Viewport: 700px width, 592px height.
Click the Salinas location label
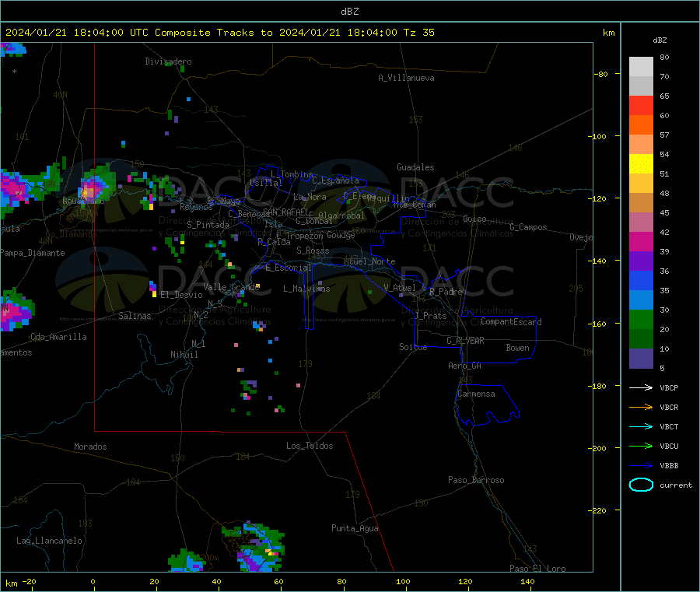click(x=135, y=316)
